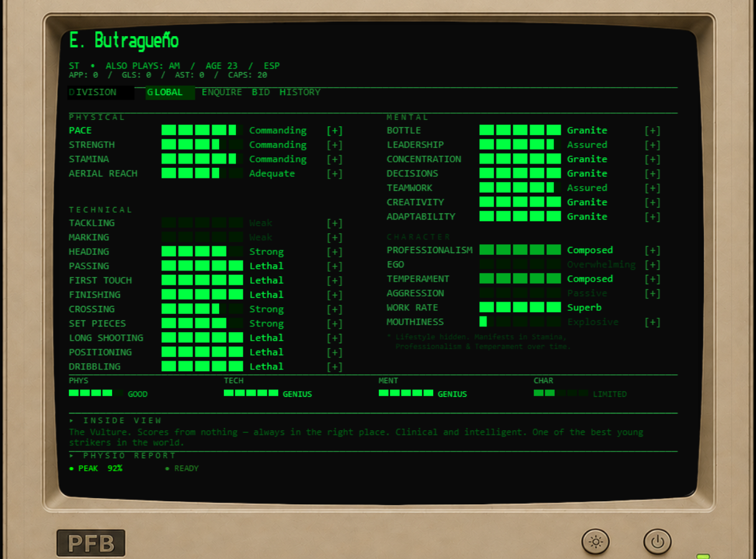The width and height of the screenshot is (756, 559).
Task: Click the monitor brightness knob icon
Action: click(x=595, y=542)
